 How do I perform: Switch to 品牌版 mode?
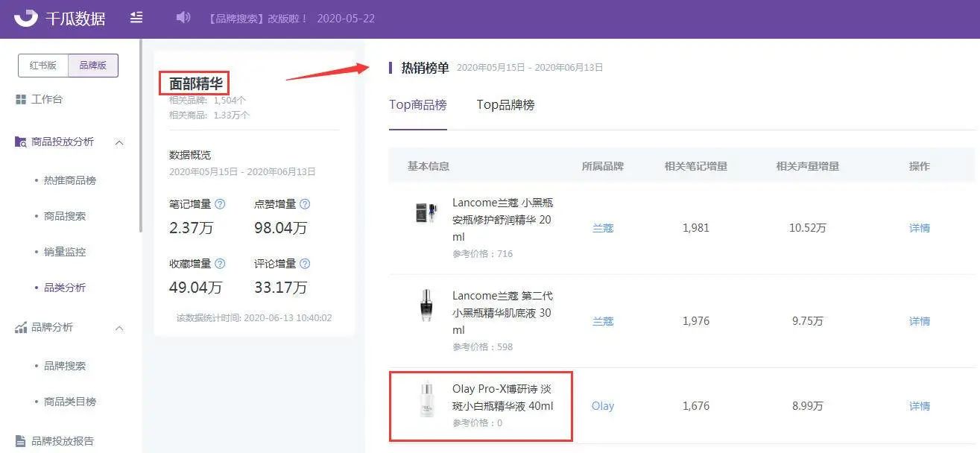pos(93,66)
